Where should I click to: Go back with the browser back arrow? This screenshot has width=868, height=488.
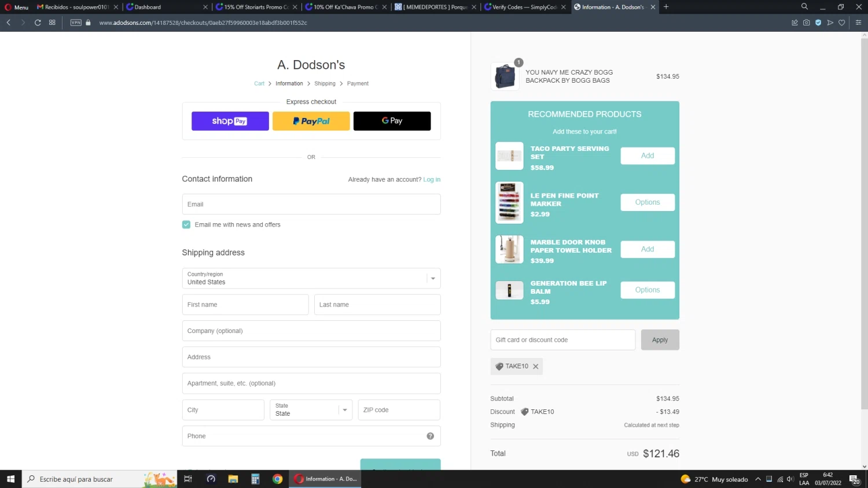[9, 23]
